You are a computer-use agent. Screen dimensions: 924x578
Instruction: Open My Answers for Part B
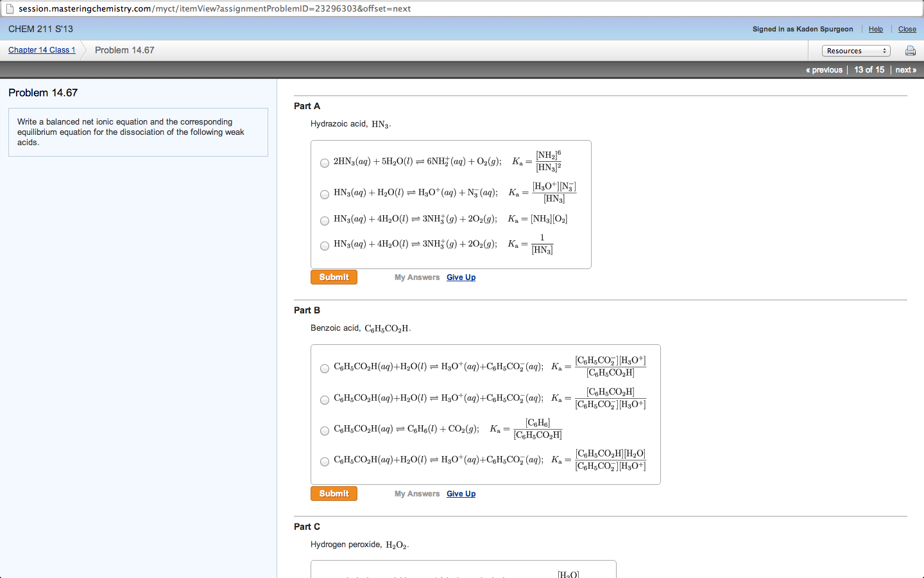click(416, 493)
